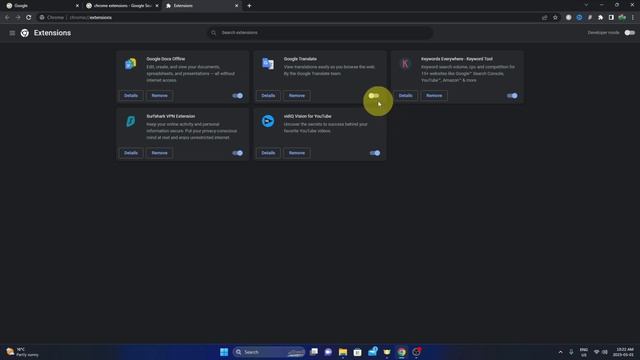This screenshot has height=360, width=640.
Task: Open Task View from the taskbar
Action: click(x=314, y=352)
